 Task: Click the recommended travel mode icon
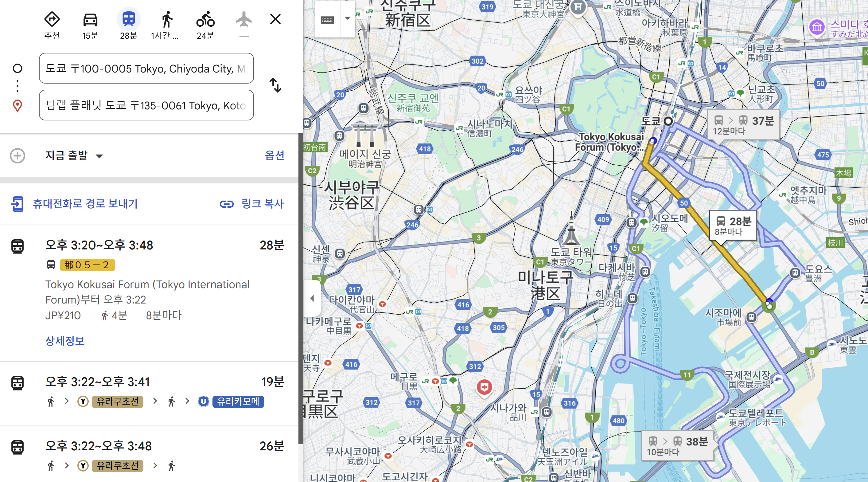(52, 20)
